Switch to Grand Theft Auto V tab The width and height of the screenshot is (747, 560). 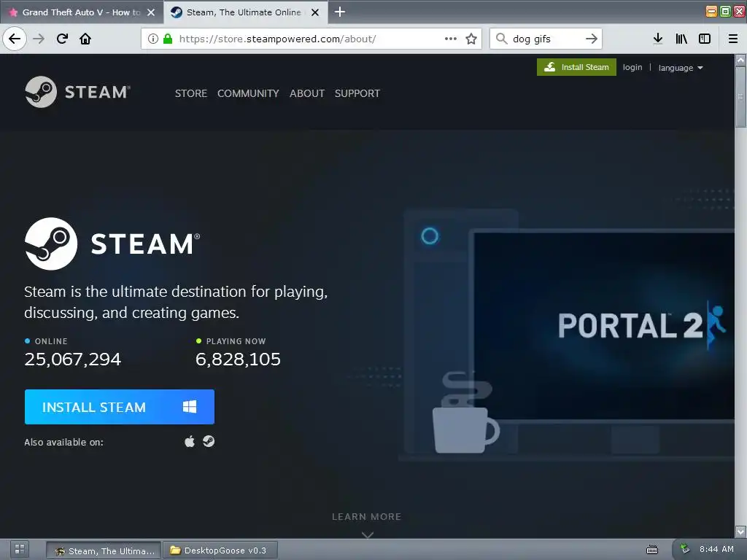coord(82,12)
